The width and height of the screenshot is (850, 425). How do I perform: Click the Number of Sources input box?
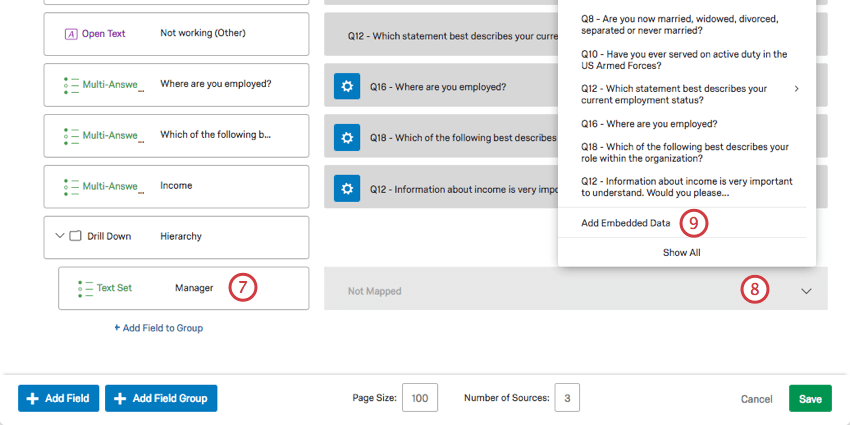click(x=566, y=398)
